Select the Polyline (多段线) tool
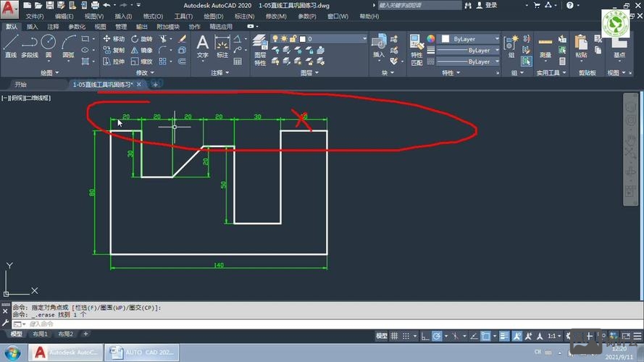Screen dimensions: 644x362 30,46
